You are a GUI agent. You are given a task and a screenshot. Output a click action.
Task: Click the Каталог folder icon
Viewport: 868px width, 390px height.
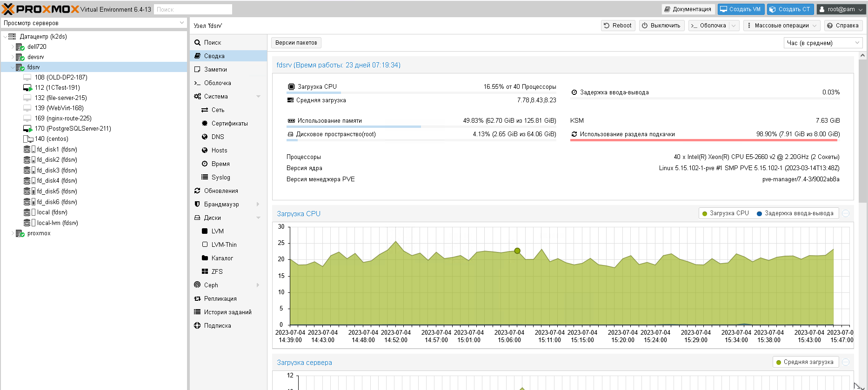click(x=205, y=258)
